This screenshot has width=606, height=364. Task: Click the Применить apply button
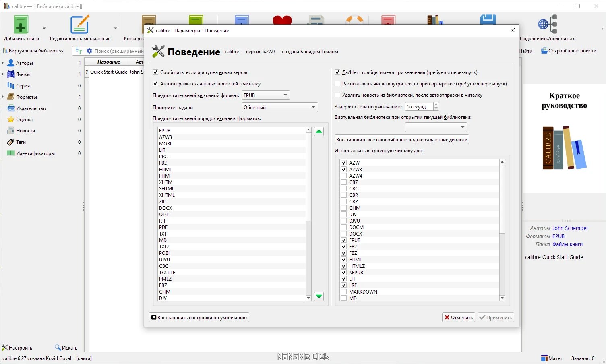tap(496, 318)
